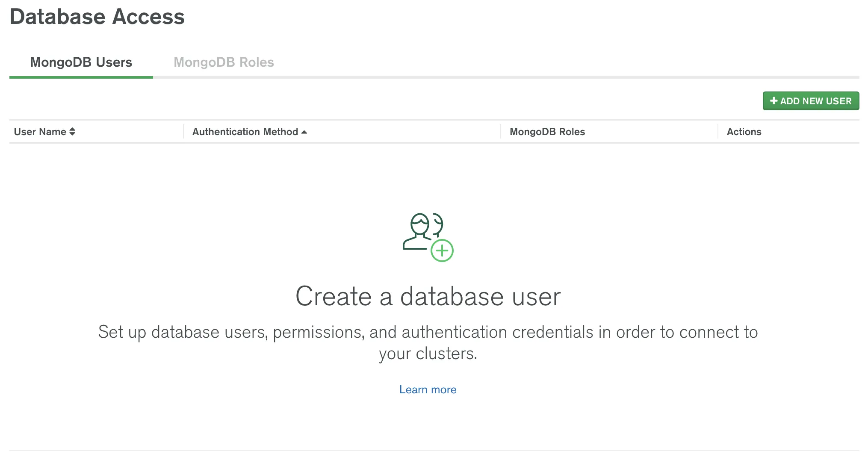
Task: Click the plus icon in ADD NEW USER
Action: (774, 101)
